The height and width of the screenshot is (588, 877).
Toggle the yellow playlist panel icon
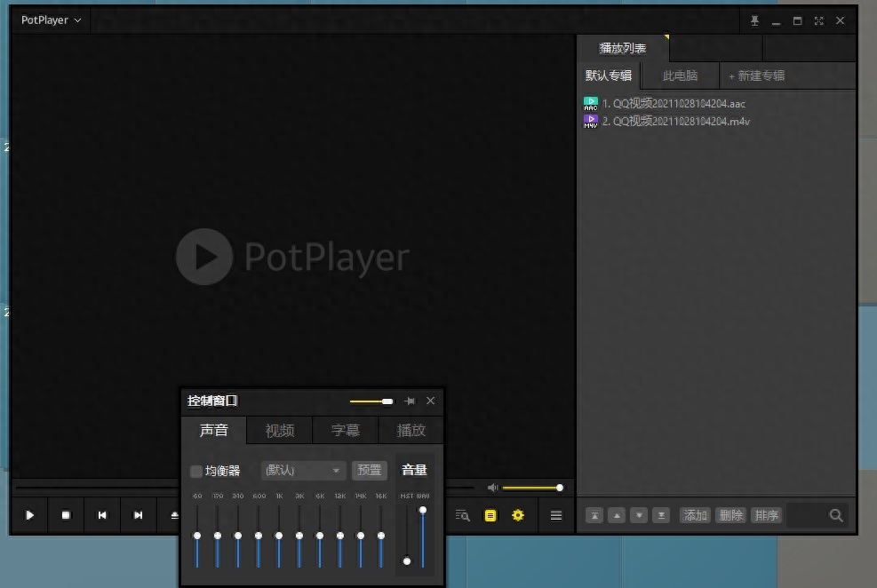(490, 515)
